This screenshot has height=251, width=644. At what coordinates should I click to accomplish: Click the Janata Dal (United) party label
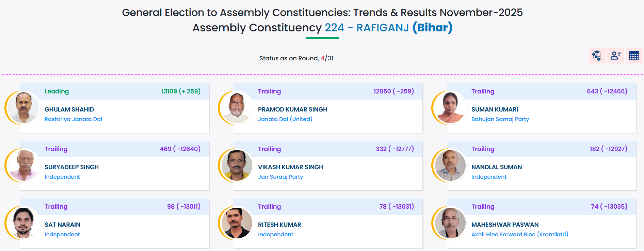click(285, 119)
